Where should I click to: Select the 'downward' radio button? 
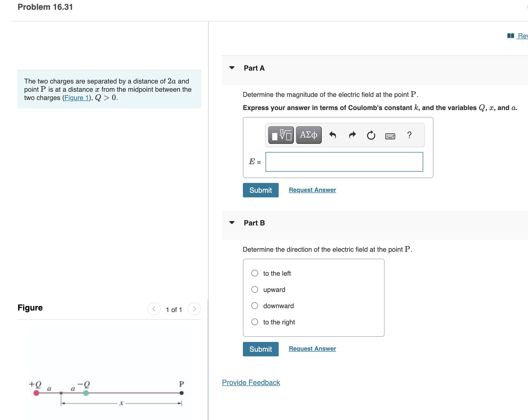[x=255, y=306]
